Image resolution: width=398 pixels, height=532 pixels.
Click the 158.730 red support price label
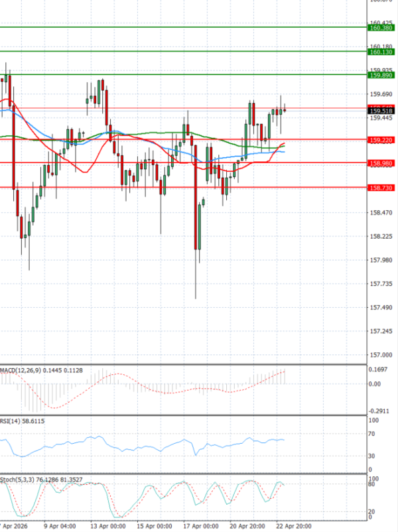pyautogui.click(x=382, y=188)
